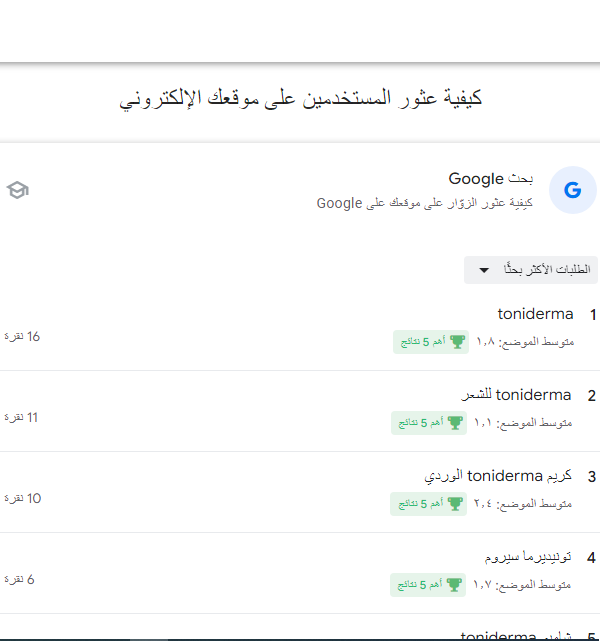
Task: Click متوسط الموضع ١٫٧ text
Action: pos(522,584)
